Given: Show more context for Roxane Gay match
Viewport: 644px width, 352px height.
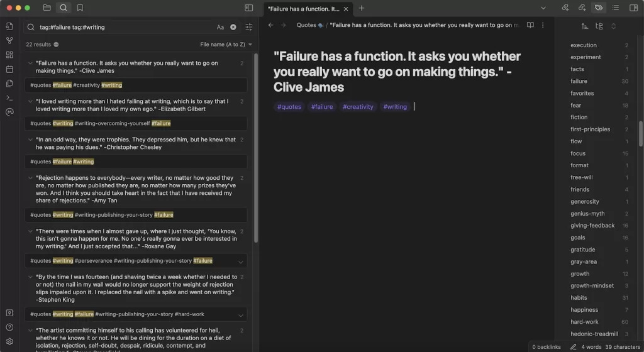Looking at the screenshot, I should point(241,261).
